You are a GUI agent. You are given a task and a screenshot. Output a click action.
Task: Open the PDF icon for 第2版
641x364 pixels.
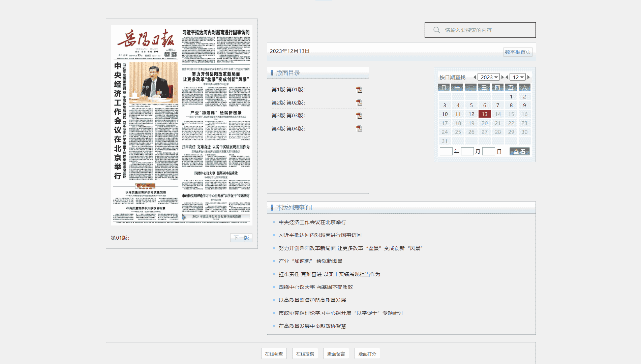click(359, 102)
